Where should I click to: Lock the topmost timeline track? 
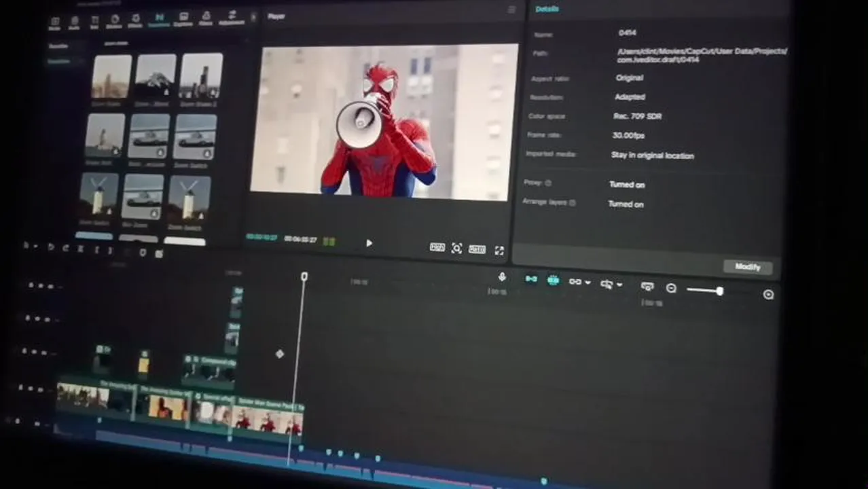pos(31,285)
